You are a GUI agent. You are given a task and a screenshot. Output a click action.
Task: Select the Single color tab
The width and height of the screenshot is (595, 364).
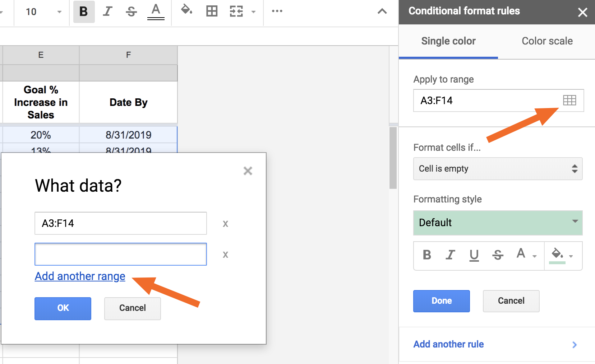[448, 41]
